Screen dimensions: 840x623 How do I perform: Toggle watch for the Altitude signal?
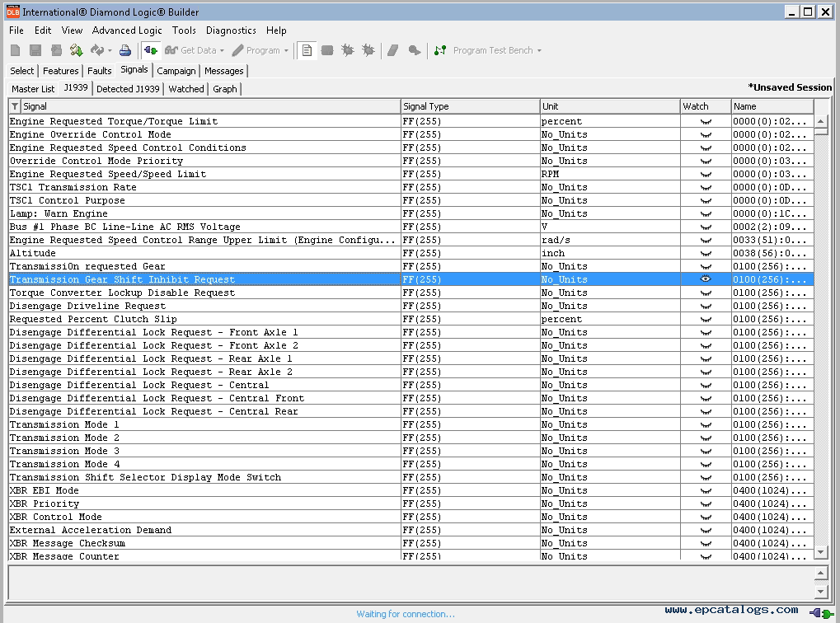(706, 253)
